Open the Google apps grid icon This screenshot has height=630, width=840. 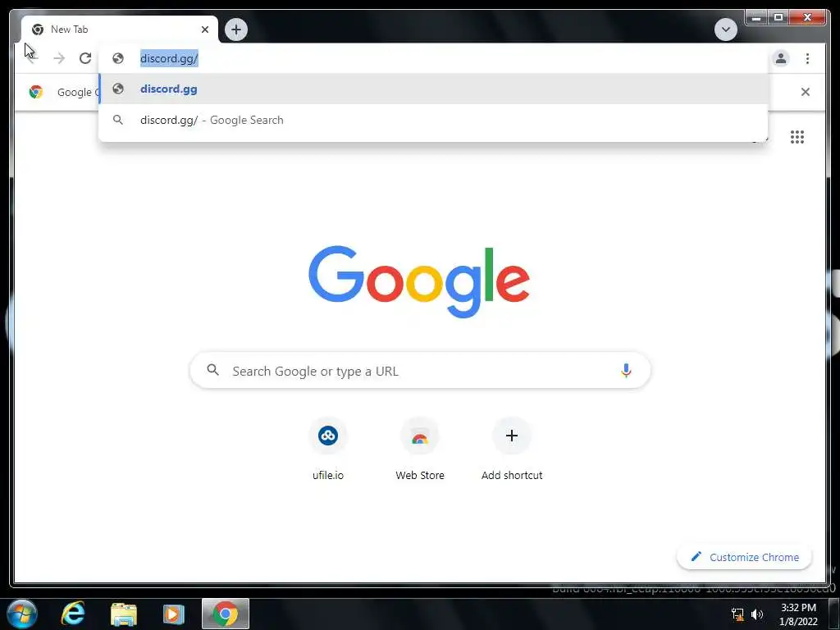797,137
